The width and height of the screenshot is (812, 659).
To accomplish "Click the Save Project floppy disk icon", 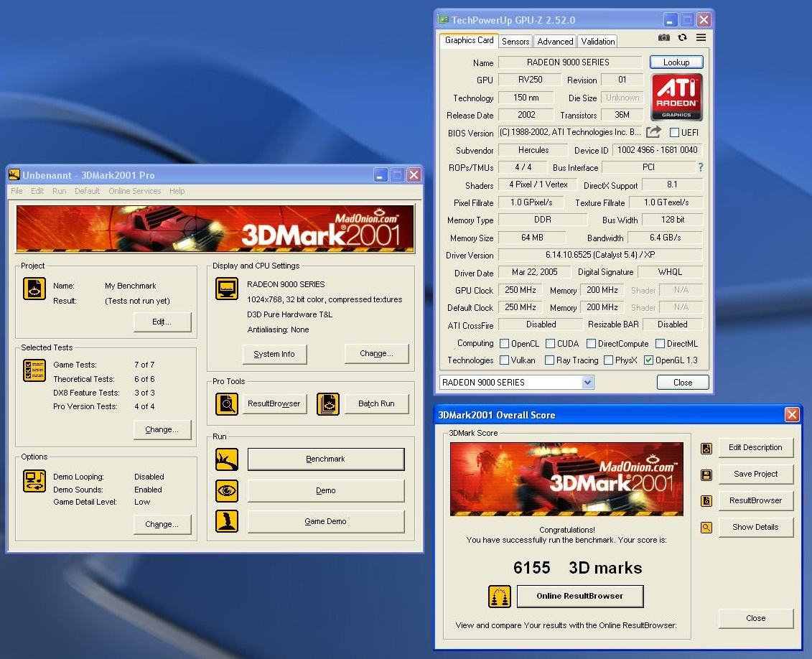I will click(x=706, y=475).
